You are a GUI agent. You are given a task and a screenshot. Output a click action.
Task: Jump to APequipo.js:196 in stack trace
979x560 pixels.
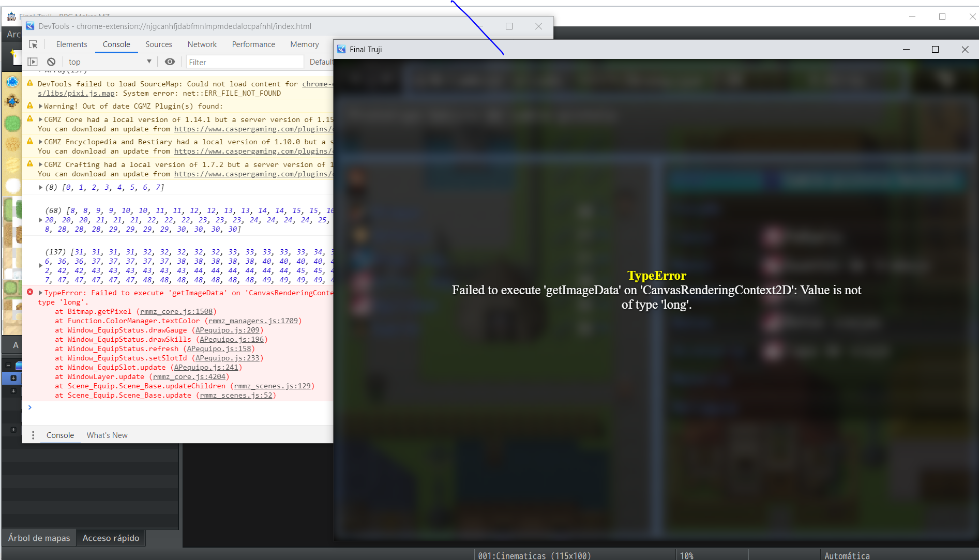(x=232, y=339)
